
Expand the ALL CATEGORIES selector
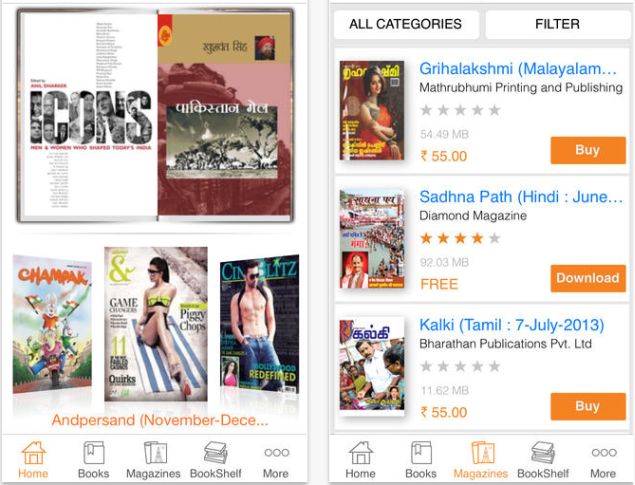coord(406,24)
